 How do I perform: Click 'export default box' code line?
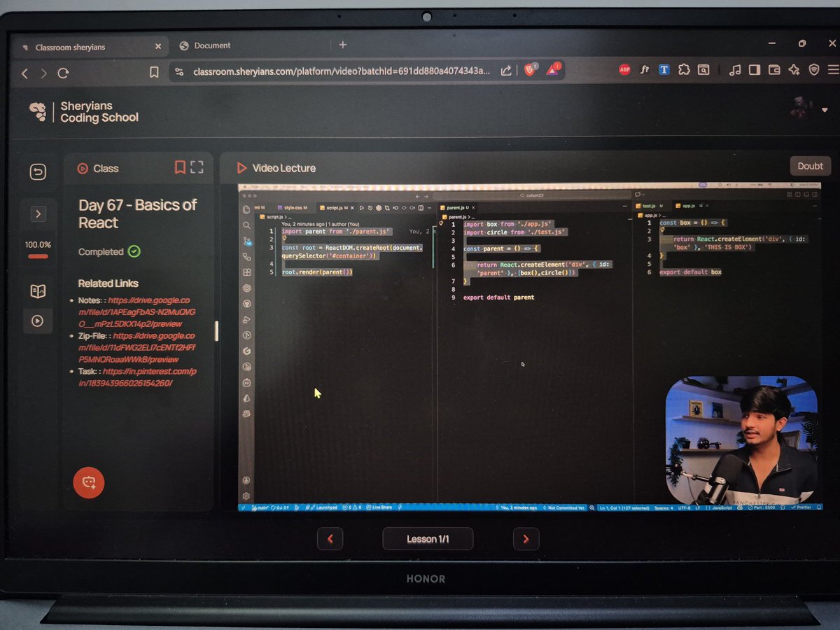coord(690,272)
